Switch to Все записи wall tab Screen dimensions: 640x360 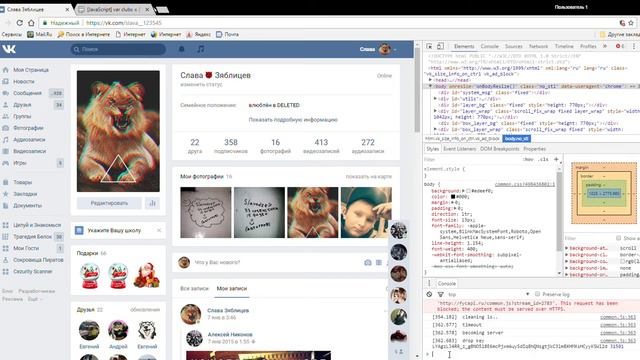(194, 288)
